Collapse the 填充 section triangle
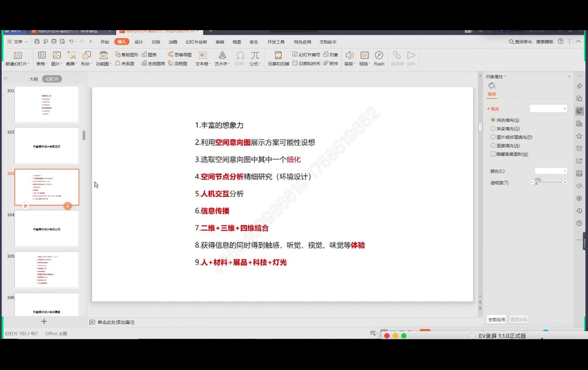This screenshot has width=588, height=370. tap(488, 109)
